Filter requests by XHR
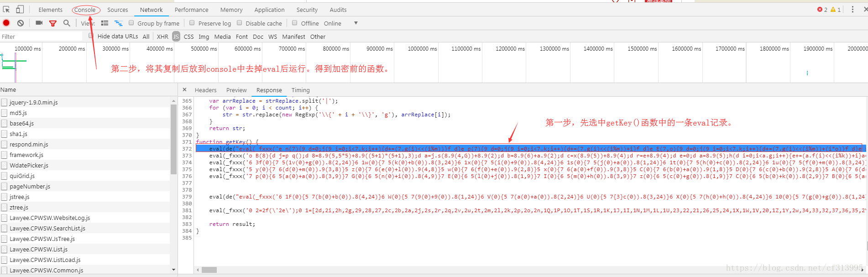Viewport: 868px width, 277px height. pos(162,37)
